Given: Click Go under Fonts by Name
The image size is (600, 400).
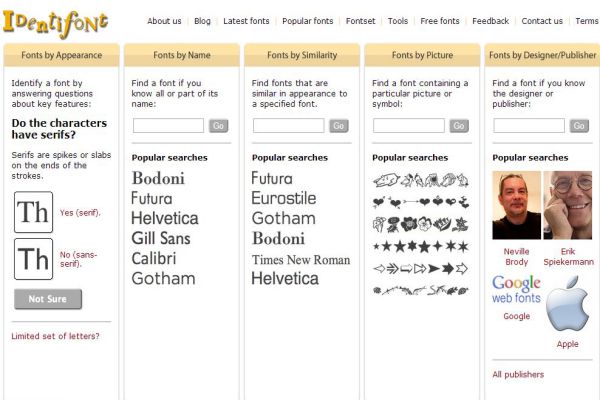Looking at the screenshot, I should tap(218, 126).
